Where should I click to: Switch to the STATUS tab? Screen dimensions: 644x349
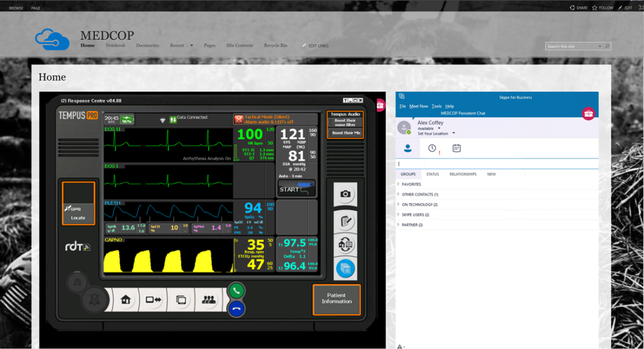433,174
